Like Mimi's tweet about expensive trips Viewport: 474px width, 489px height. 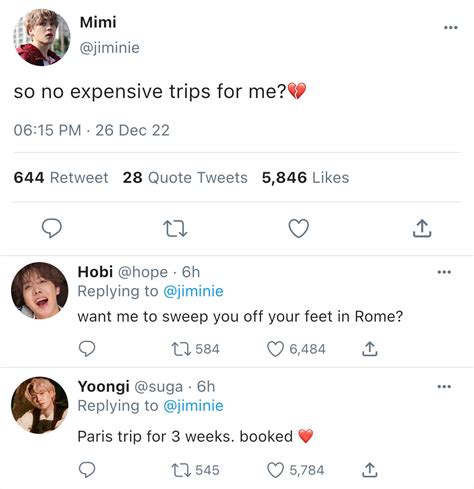coord(298,228)
